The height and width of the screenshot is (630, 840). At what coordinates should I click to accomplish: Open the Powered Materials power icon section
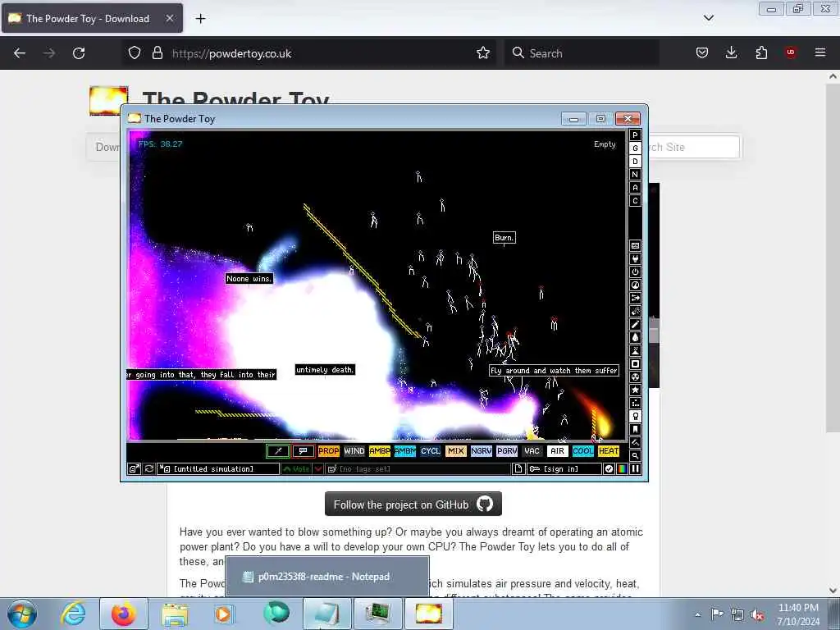(x=636, y=272)
